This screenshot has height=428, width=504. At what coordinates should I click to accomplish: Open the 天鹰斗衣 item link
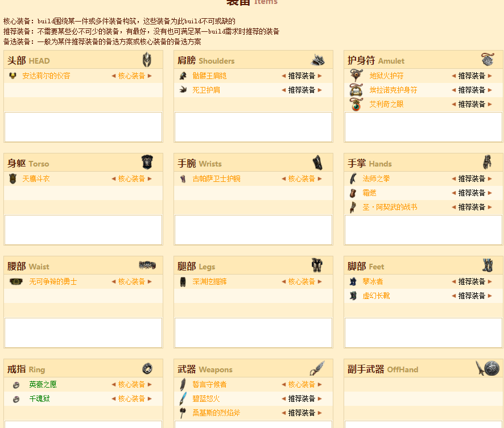36,178
